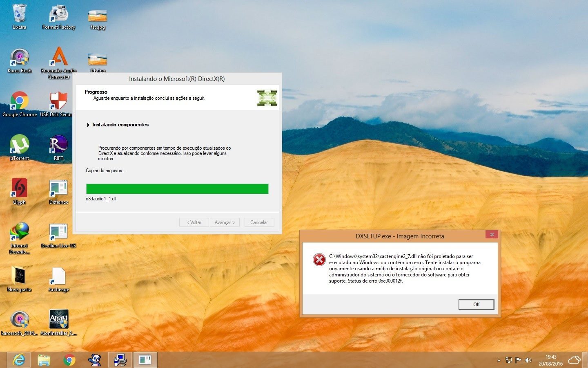This screenshot has width=588, height=368.
Task: Click the Instalando o Microsoft DirectX title bar
Action: click(x=177, y=79)
